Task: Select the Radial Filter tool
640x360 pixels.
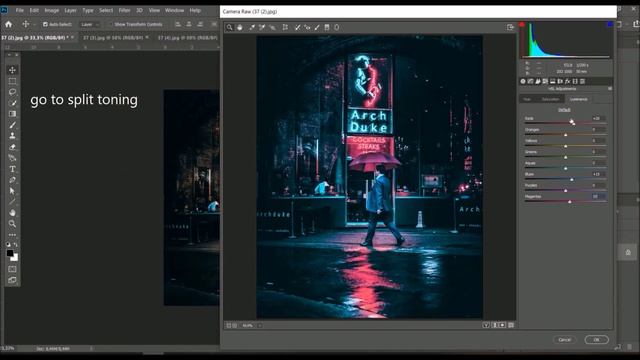Action: pos(337,27)
